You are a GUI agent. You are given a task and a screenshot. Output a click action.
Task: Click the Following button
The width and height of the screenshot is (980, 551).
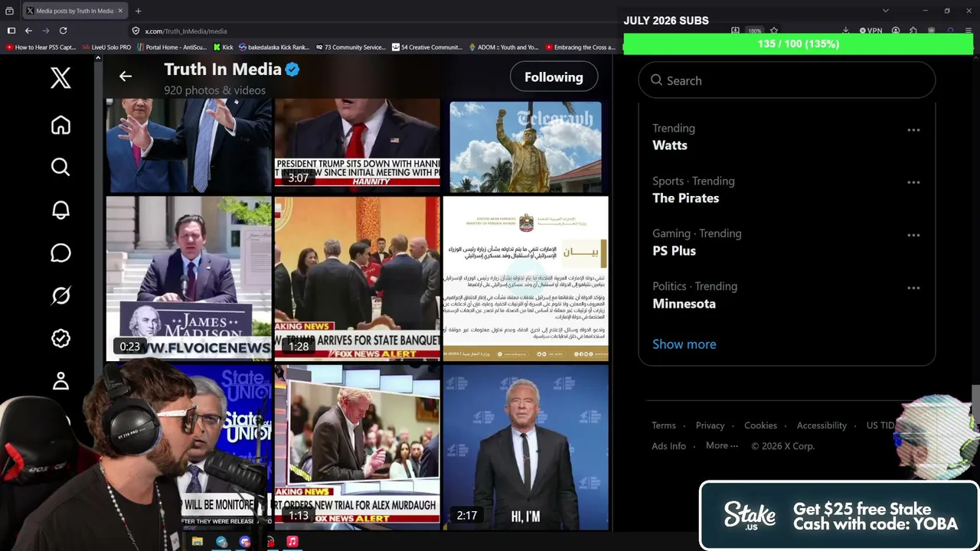[554, 77]
